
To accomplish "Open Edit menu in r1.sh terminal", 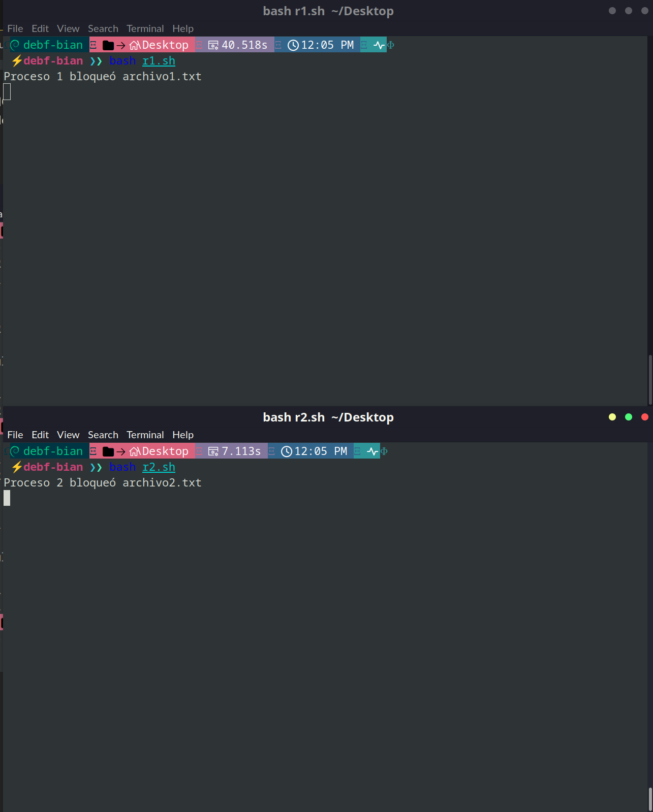I will click(x=40, y=29).
